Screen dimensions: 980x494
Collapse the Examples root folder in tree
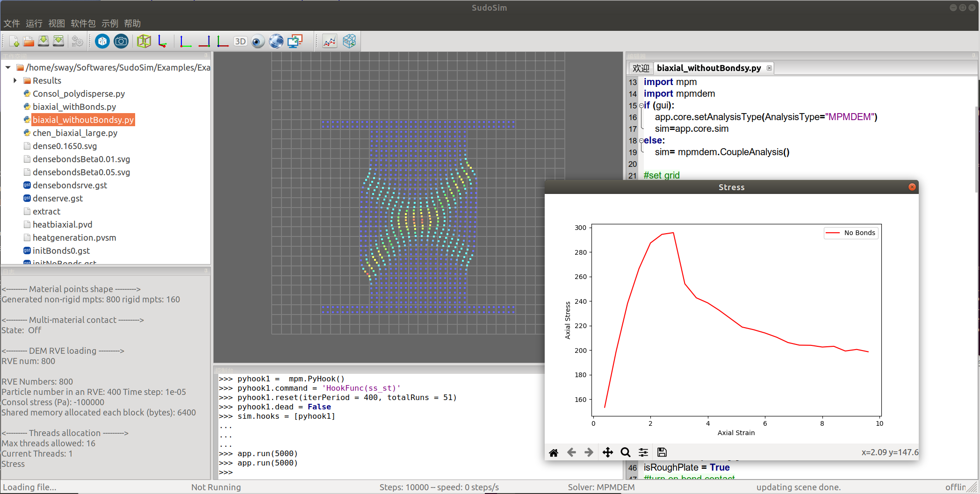[8, 67]
